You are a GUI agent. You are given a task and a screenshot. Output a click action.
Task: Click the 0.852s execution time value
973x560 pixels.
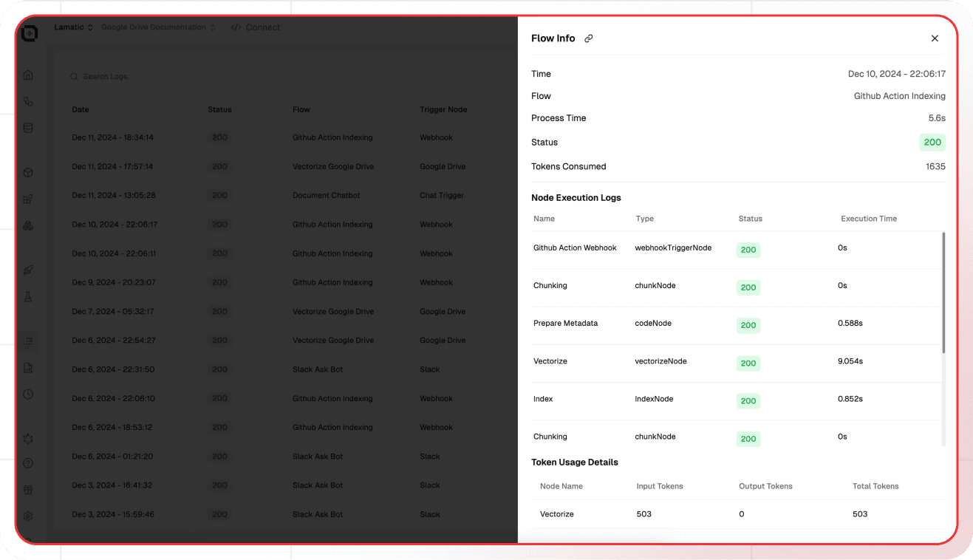point(850,399)
